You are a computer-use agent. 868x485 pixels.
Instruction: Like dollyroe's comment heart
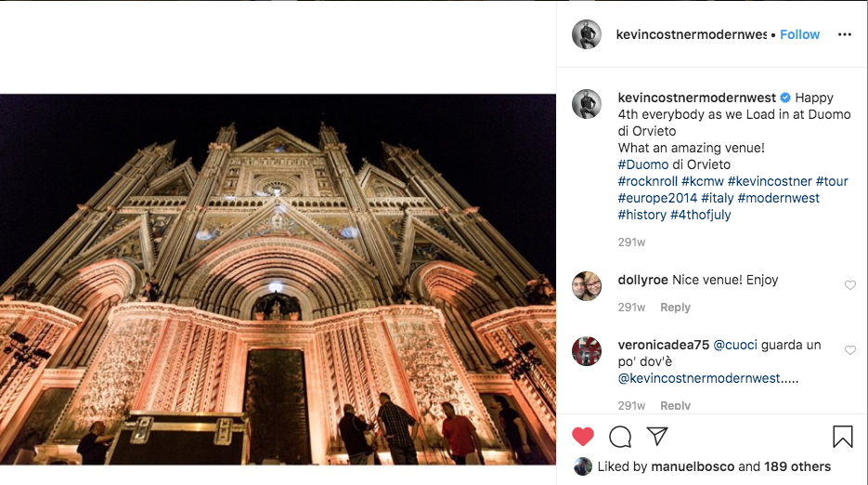pyautogui.click(x=849, y=285)
